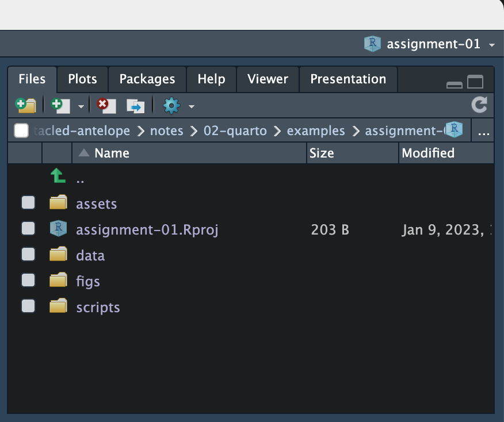The image size is (504, 422).
Task: Click the assignment-01.Rproj project file icon
Action: (58, 228)
